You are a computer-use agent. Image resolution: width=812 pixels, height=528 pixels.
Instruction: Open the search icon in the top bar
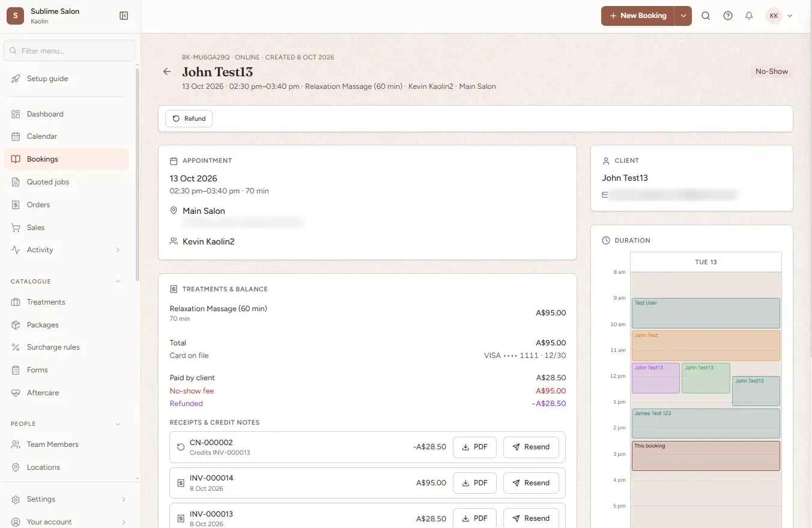pos(706,16)
